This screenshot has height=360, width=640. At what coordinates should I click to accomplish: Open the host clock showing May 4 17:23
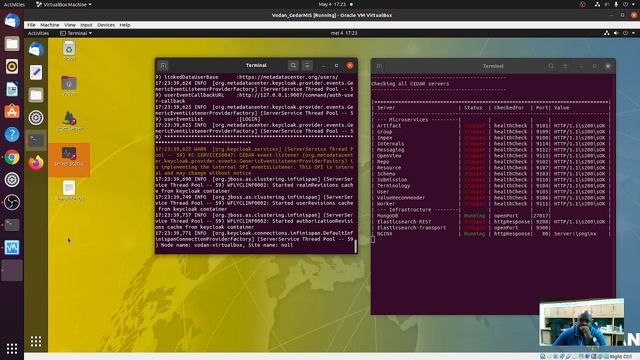[x=332, y=4]
